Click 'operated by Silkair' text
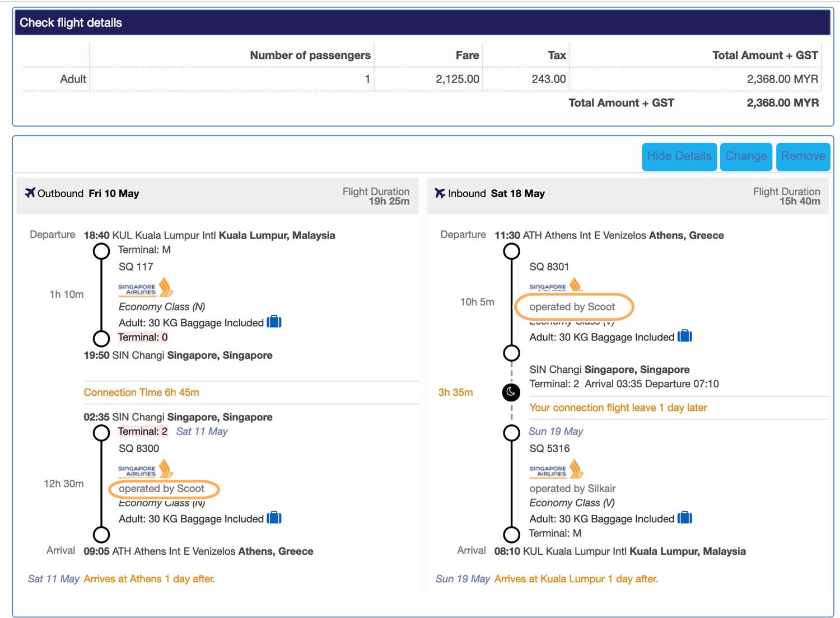This screenshot has height=618, width=840. click(572, 489)
